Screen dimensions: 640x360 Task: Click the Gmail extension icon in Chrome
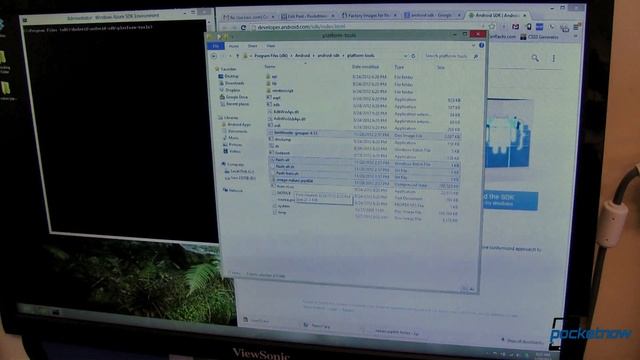tap(516, 27)
